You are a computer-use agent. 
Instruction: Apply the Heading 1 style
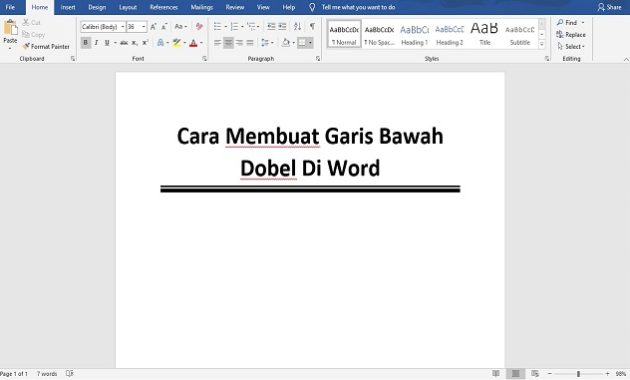pyautogui.click(x=414, y=35)
